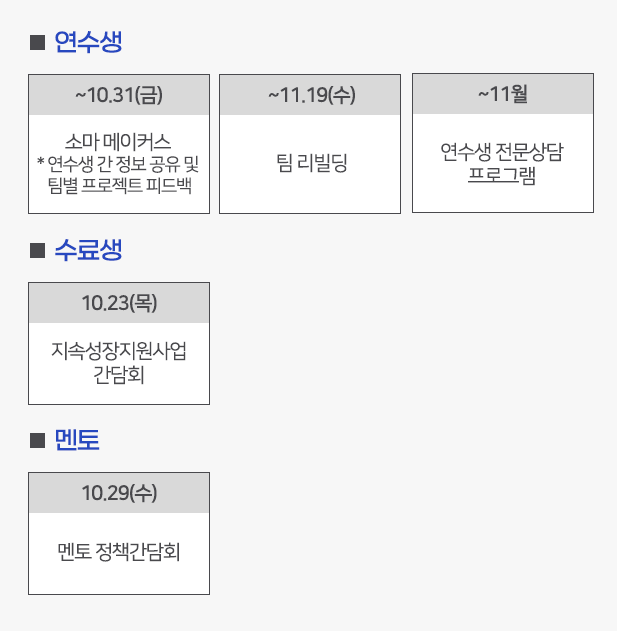The image size is (617, 631).
Task: Follow the underlined 프로그램 link
Action: pos(503,175)
